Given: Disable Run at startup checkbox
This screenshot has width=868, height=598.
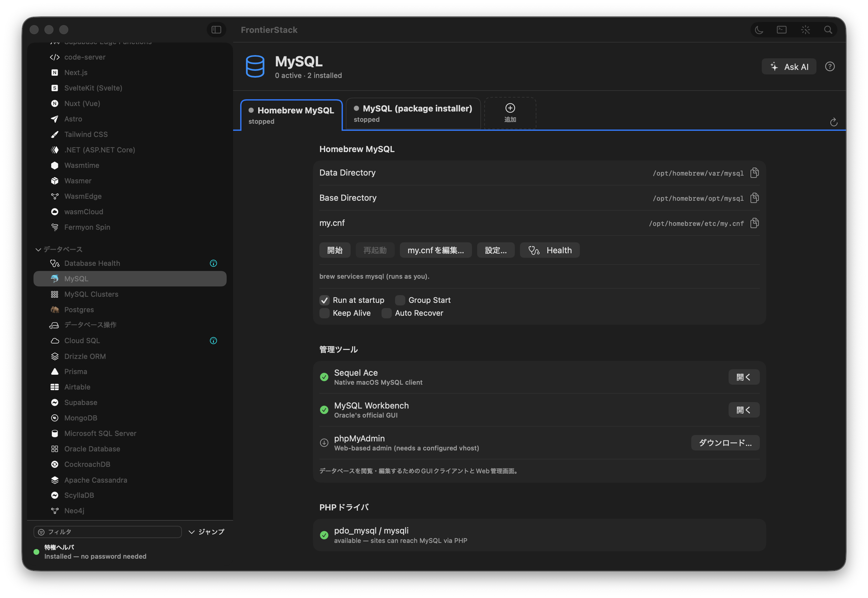Looking at the screenshot, I should (324, 300).
